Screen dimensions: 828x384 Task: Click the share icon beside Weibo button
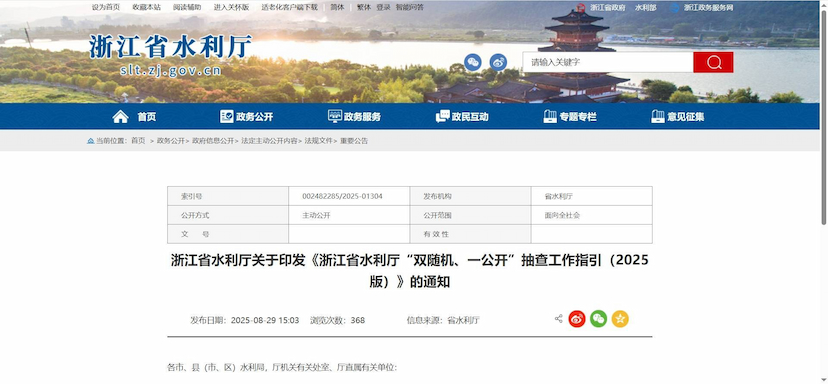(x=559, y=319)
